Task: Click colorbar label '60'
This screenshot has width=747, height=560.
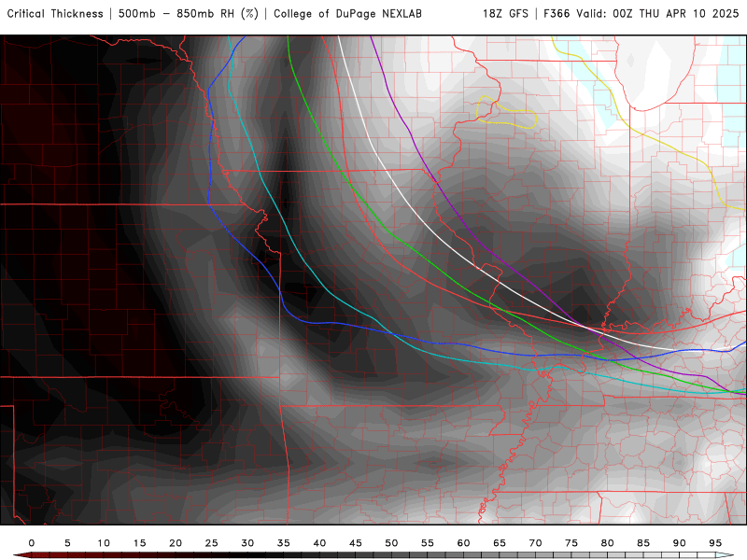Action: 463,543
